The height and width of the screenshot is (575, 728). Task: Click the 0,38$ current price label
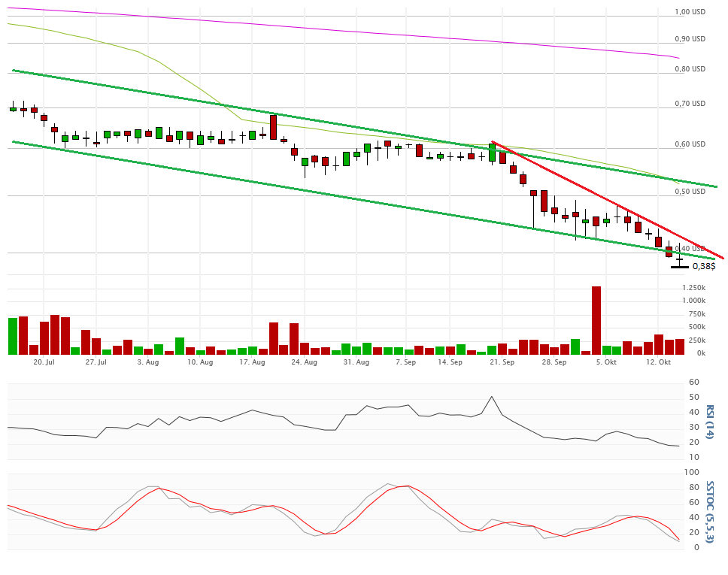703,266
